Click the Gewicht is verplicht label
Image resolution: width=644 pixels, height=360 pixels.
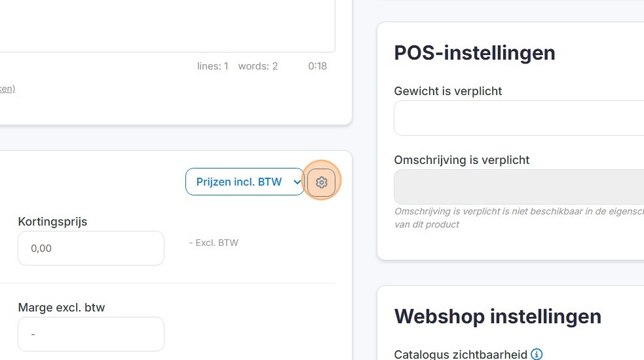pos(447,91)
